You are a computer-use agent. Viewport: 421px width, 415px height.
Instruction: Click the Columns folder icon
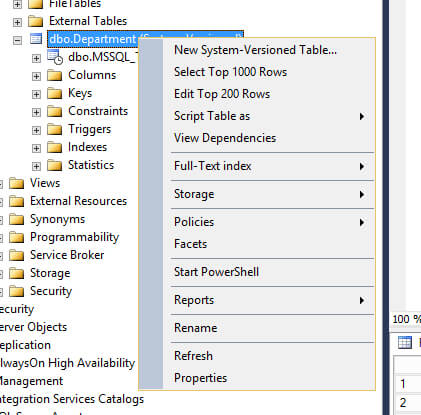55,75
